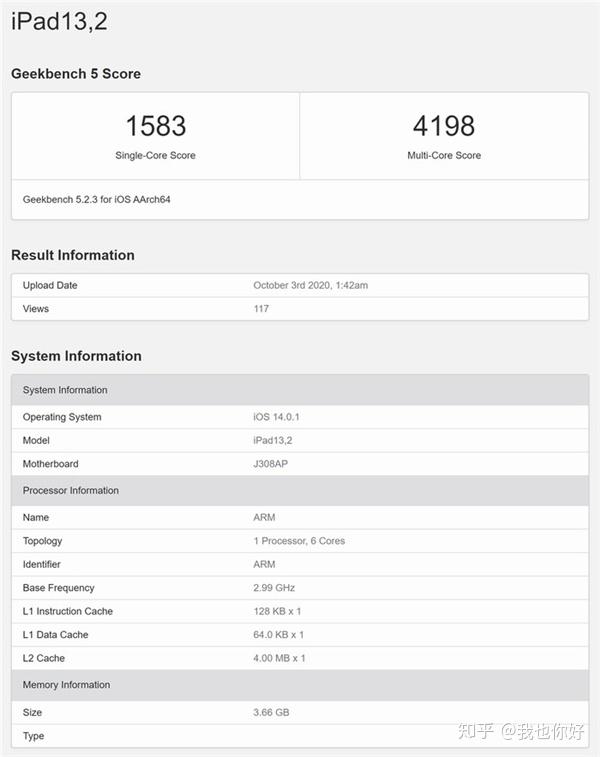Image resolution: width=600 pixels, height=757 pixels.
Task: Click the Upload Date label
Action: point(50,285)
